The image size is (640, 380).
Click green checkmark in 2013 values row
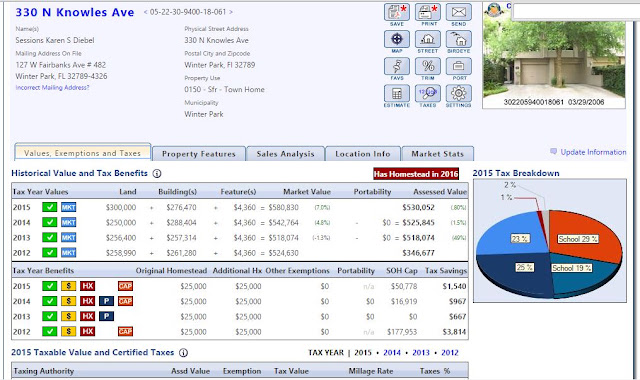point(49,238)
